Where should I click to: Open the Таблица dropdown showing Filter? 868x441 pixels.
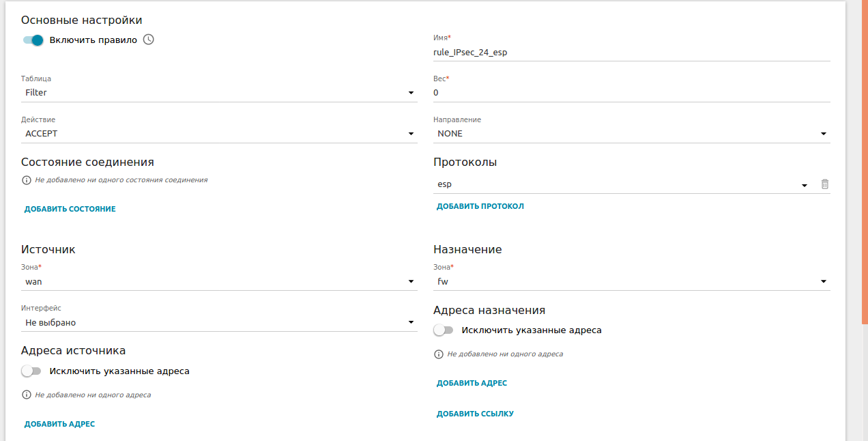219,93
